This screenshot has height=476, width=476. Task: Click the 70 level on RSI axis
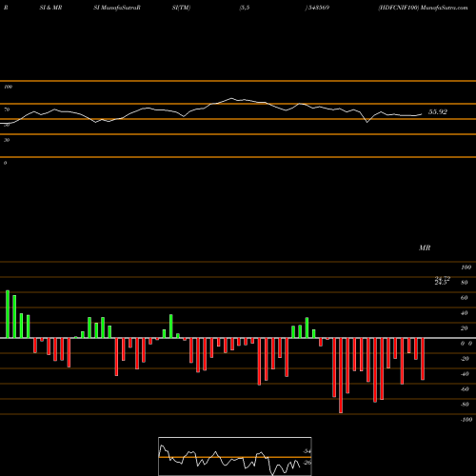7,109
